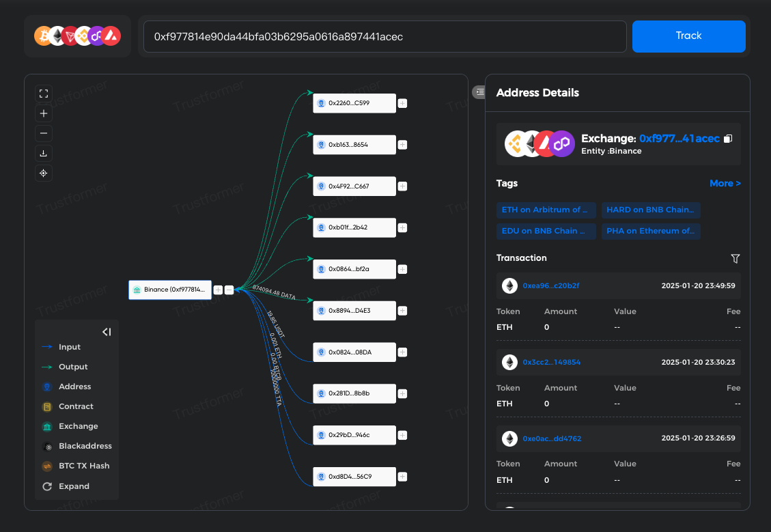Click the Exchange legend icon
The width and height of the screenshot is (771, 532).
[x=47, y=426]
